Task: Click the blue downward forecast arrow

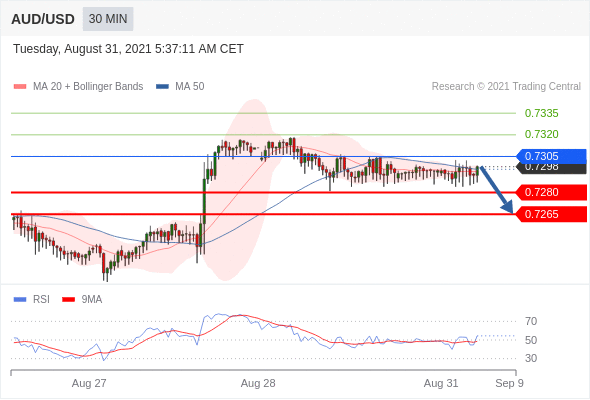Action: tap(497, 190)
